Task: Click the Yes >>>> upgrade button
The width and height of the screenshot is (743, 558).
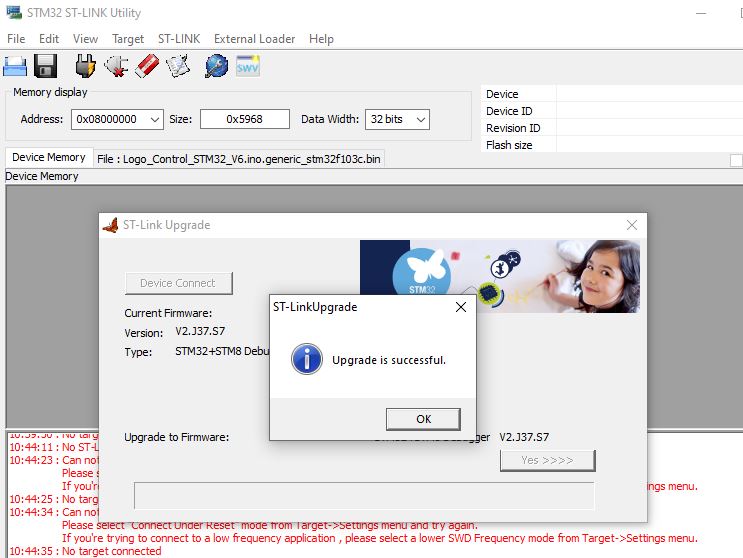Action: [x=547, y=460]
